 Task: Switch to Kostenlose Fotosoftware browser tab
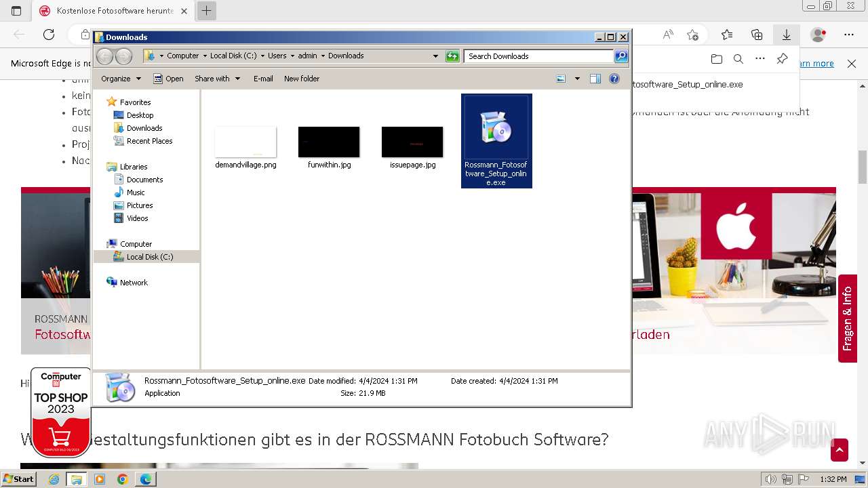coord(114,11)
